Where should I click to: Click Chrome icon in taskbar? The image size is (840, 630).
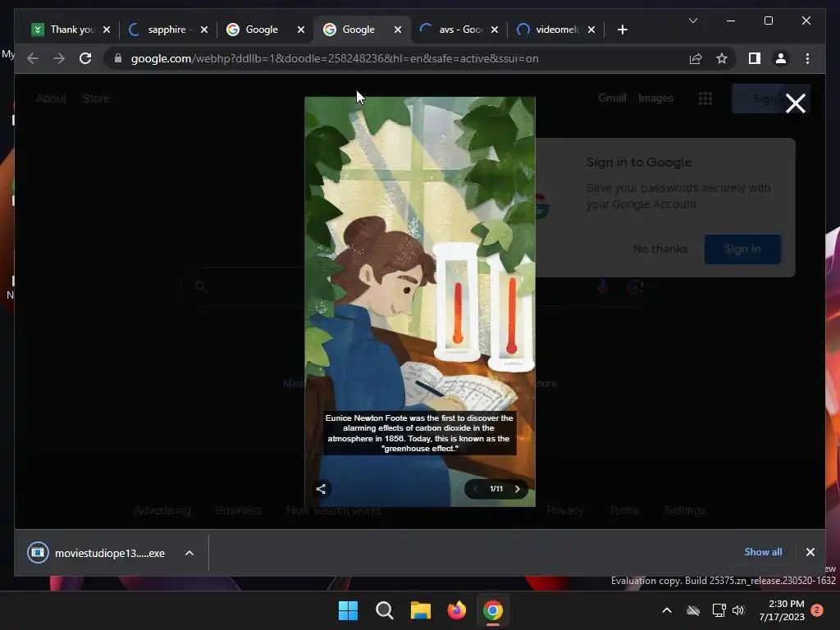point(493,610)
